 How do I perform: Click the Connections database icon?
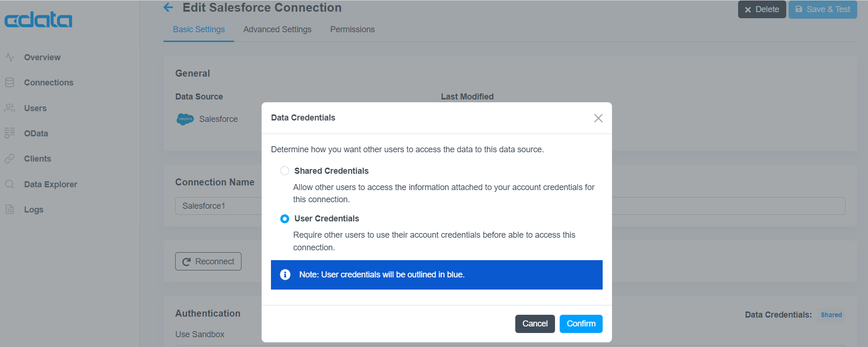(x=10, y=83)
